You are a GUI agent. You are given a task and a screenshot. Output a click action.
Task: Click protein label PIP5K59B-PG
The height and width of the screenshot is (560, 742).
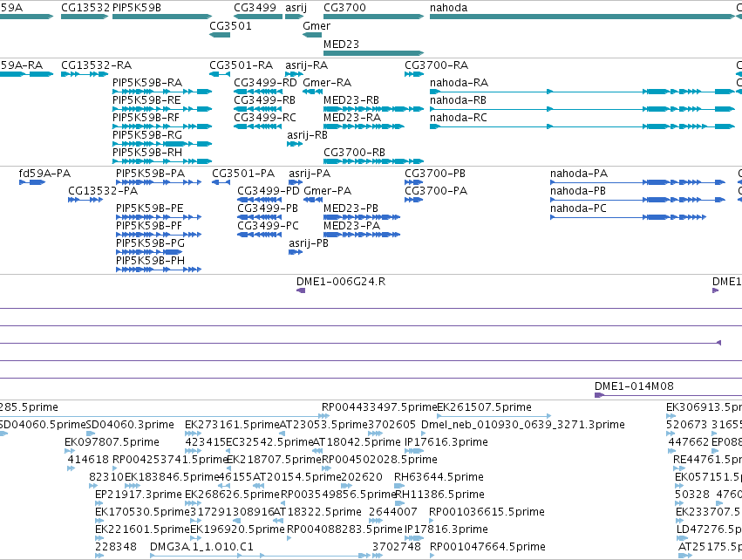[151, 243]
